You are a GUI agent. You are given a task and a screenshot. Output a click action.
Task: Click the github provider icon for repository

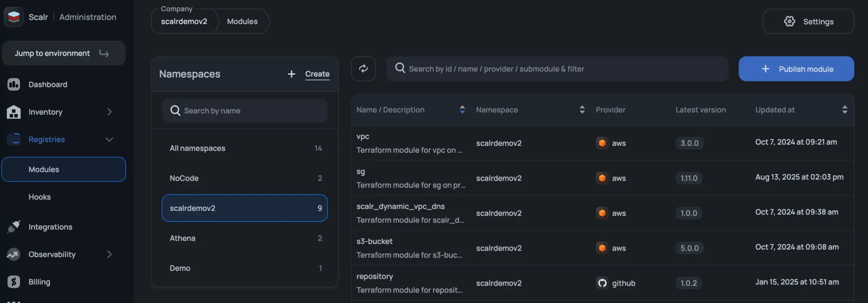(x=602, y=283)
